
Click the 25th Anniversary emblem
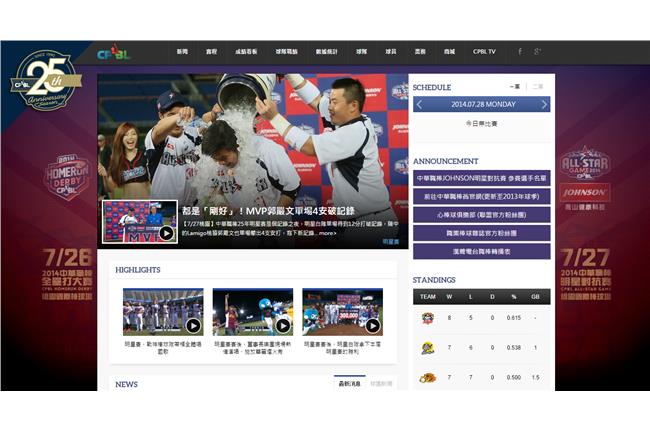point(46,81)
